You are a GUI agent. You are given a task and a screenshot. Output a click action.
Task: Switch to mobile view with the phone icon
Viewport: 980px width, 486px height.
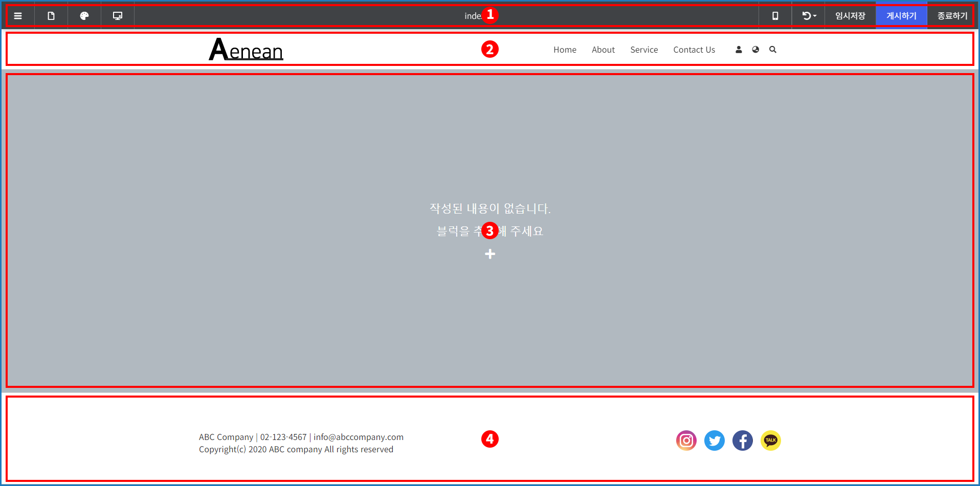tap(775, 16)
